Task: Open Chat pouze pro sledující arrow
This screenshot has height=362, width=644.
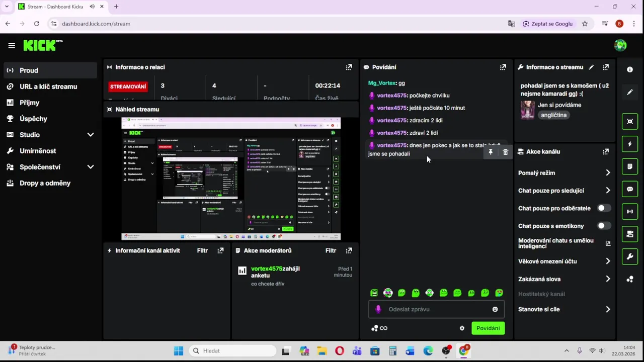Action: (x=608, y=191)
